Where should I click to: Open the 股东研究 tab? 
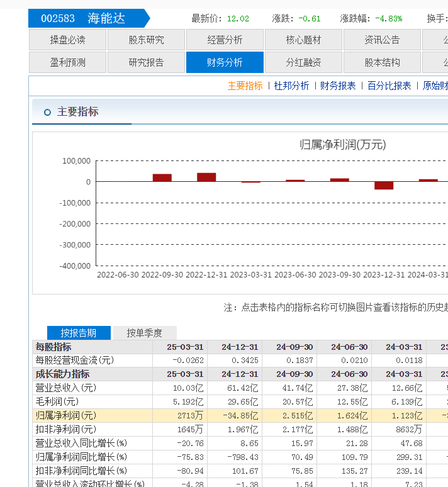[x=146, y=40]
